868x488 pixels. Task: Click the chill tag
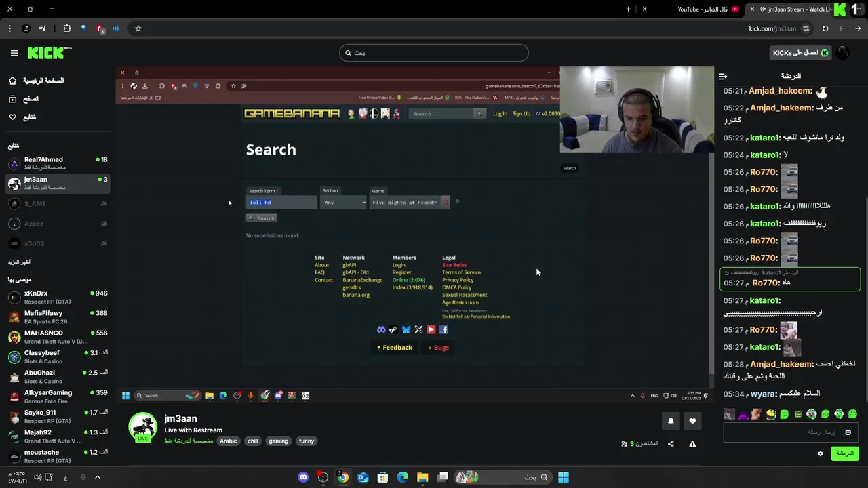(x=253, y=441)
